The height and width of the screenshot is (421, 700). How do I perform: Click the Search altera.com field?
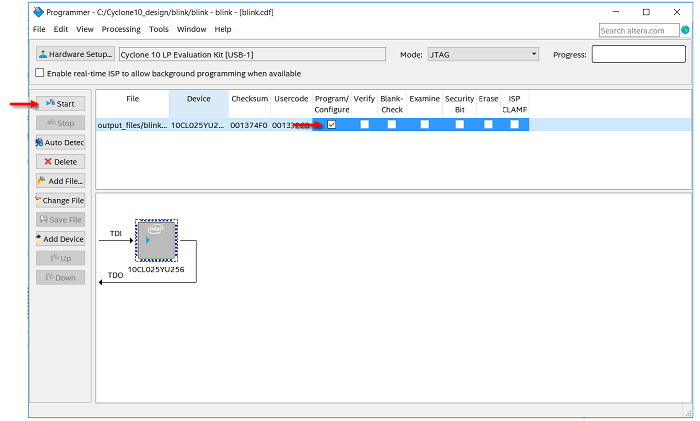tap(639, 30)
